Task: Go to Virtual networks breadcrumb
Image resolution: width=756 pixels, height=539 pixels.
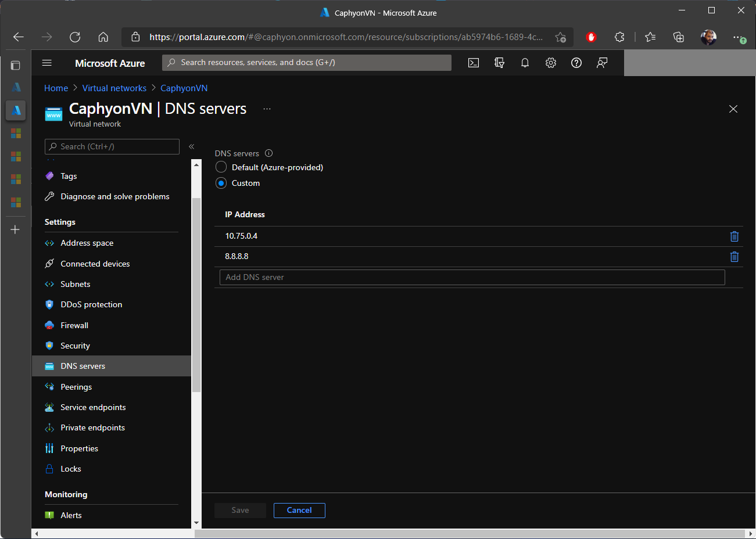Action: (114, 88)
